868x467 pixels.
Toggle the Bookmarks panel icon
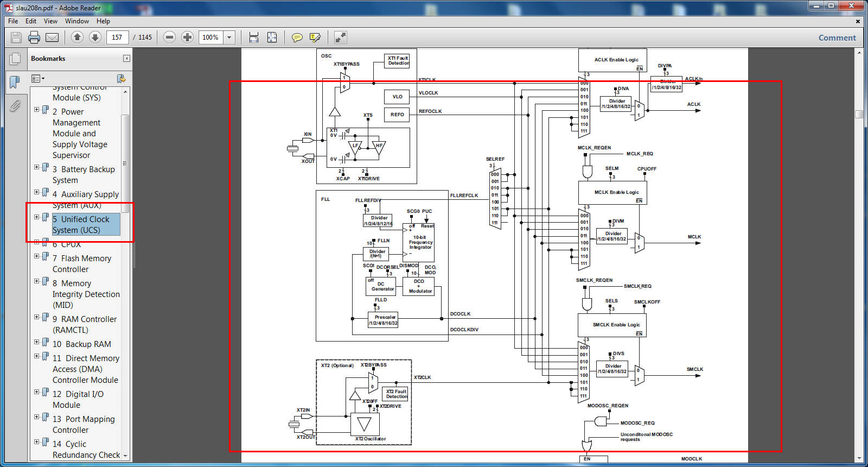15,82
